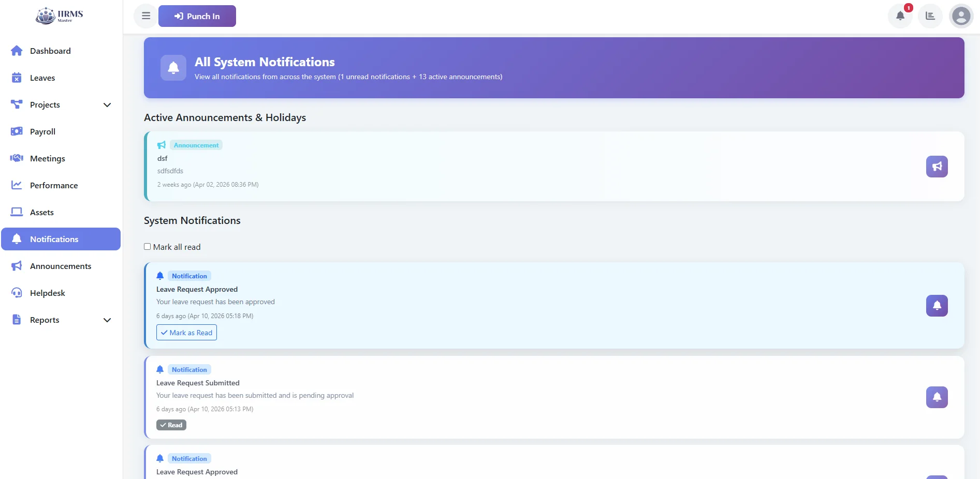The width and height of the screenshot is (980, 479).
Task: Open the user profile avatar
Action: (x=961, y=16)
